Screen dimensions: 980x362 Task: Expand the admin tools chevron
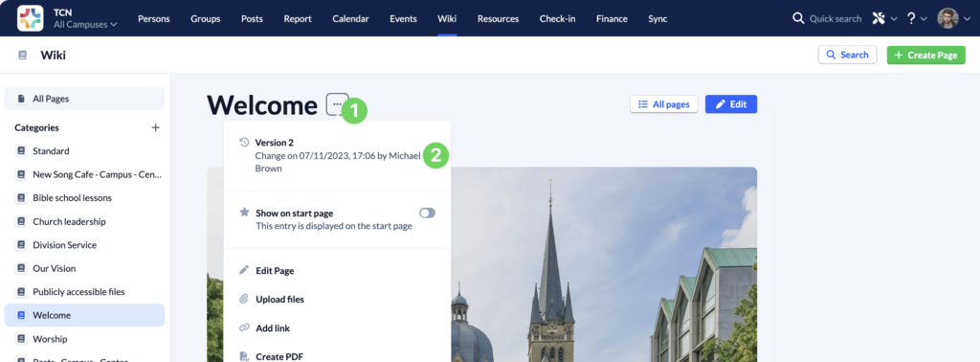tap(894, 19)
